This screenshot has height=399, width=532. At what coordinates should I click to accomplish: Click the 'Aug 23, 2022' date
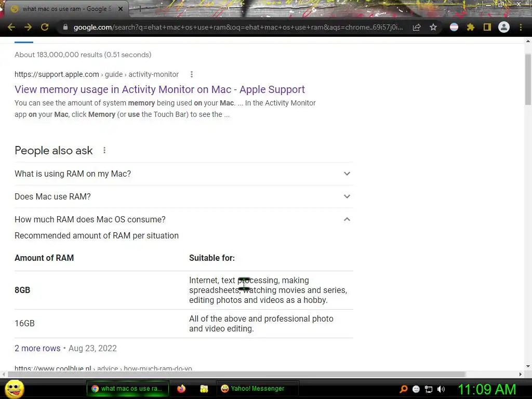[92, 348]
